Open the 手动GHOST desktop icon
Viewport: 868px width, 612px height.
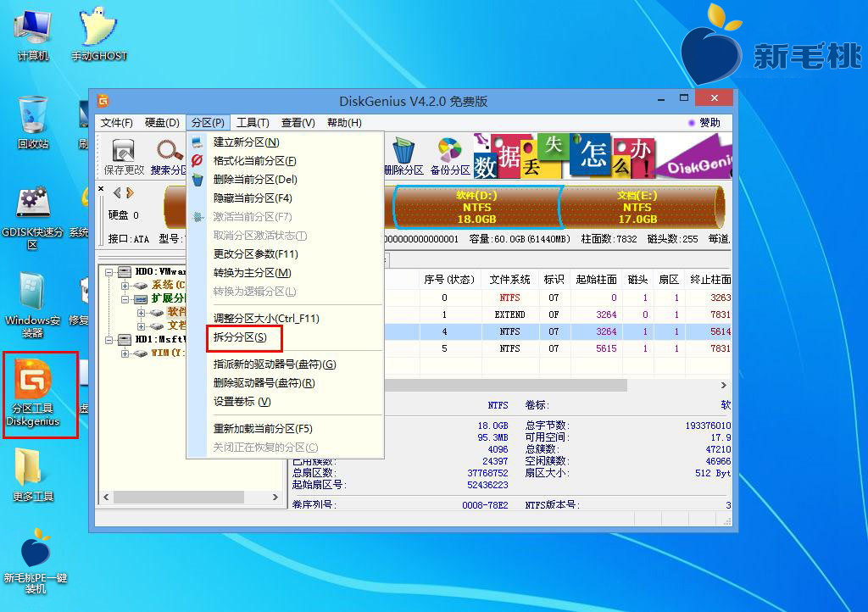click(99, 34)
